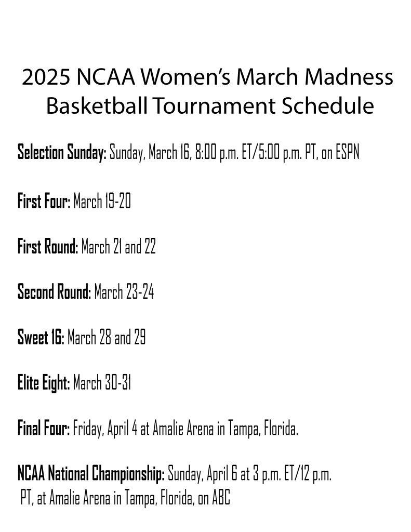The width and height of the screenshot is (411, 532).
Task: Click the "March 21 and 22" date text
Action: (x=118, y=247)
